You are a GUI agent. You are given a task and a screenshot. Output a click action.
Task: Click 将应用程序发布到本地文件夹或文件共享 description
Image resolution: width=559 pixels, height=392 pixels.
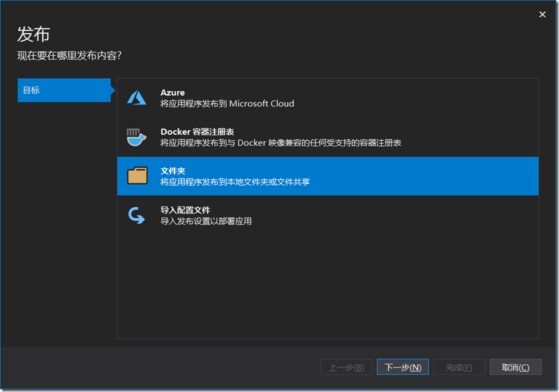235,182
